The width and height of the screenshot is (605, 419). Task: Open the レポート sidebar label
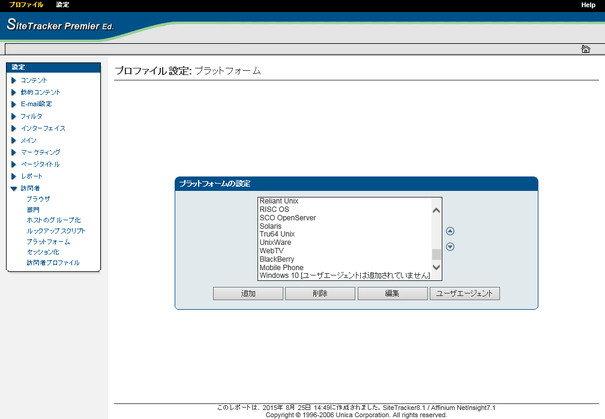(x=32, y=176)
